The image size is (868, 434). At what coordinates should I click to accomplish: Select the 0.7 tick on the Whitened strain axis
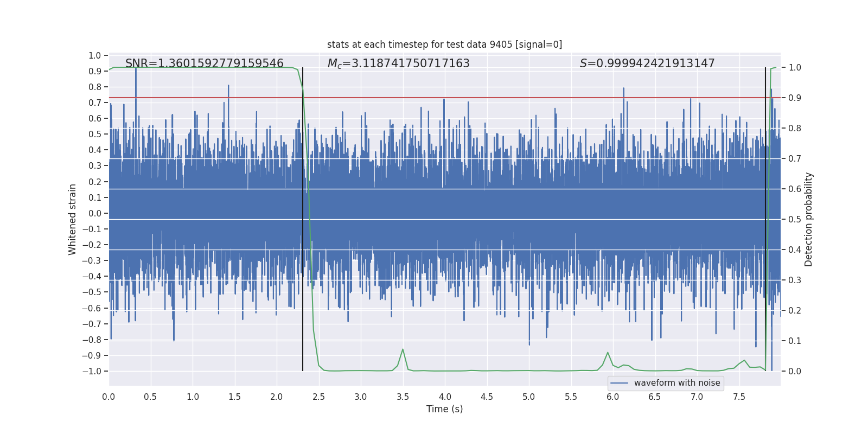click(x=95, y=103)
